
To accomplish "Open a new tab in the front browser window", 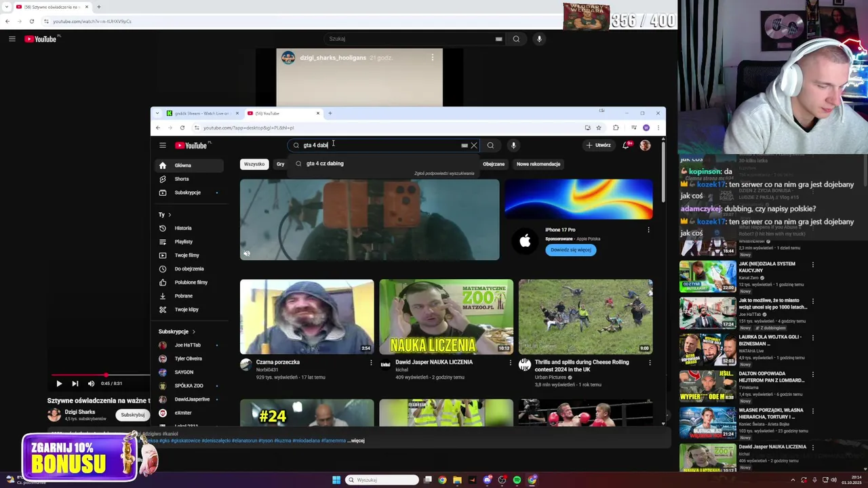I will pos(330,113).
